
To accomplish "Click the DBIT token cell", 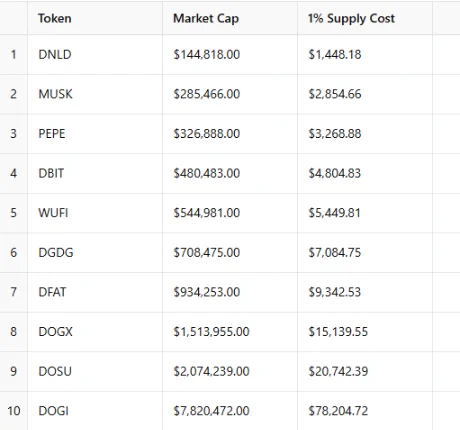I will (x=95, y=174).
